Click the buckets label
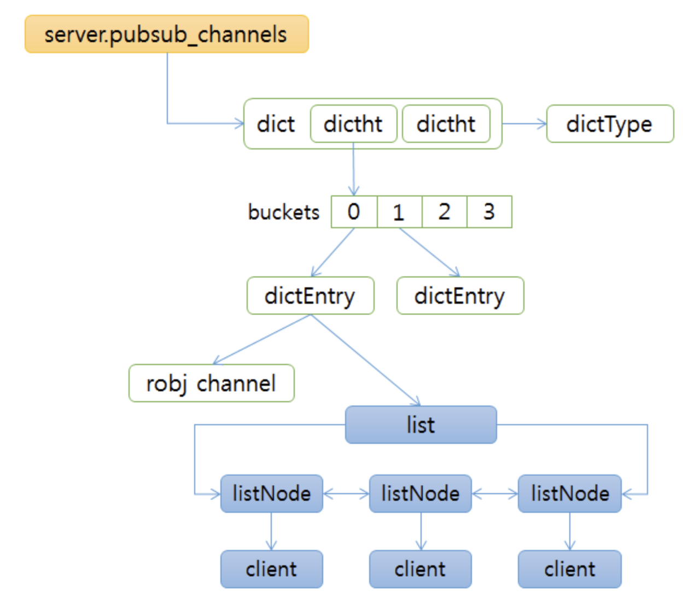 pos(283,212)
